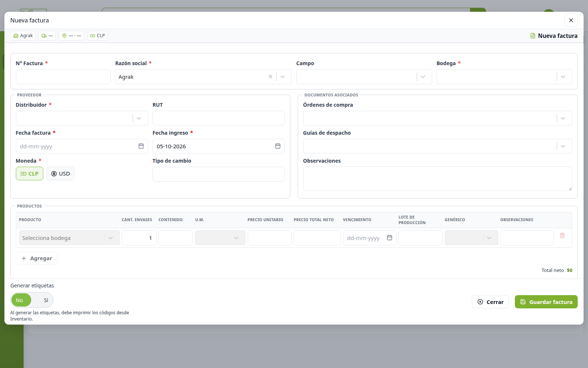The width and height of the screenshot is (588, 368).
Task: Set Generar etiquetas to No
Action: click(21, 300)
